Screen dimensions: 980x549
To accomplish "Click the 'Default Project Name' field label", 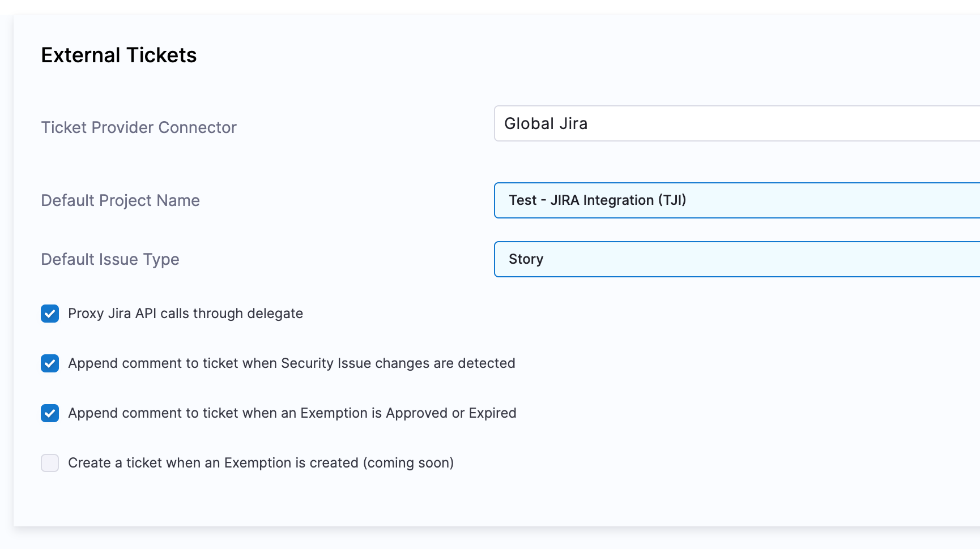I will tap(120, 200).
